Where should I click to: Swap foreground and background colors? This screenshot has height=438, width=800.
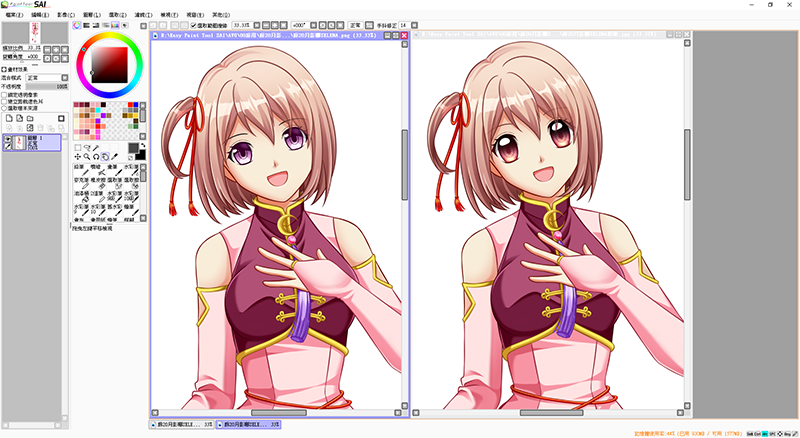coord(142,146)
